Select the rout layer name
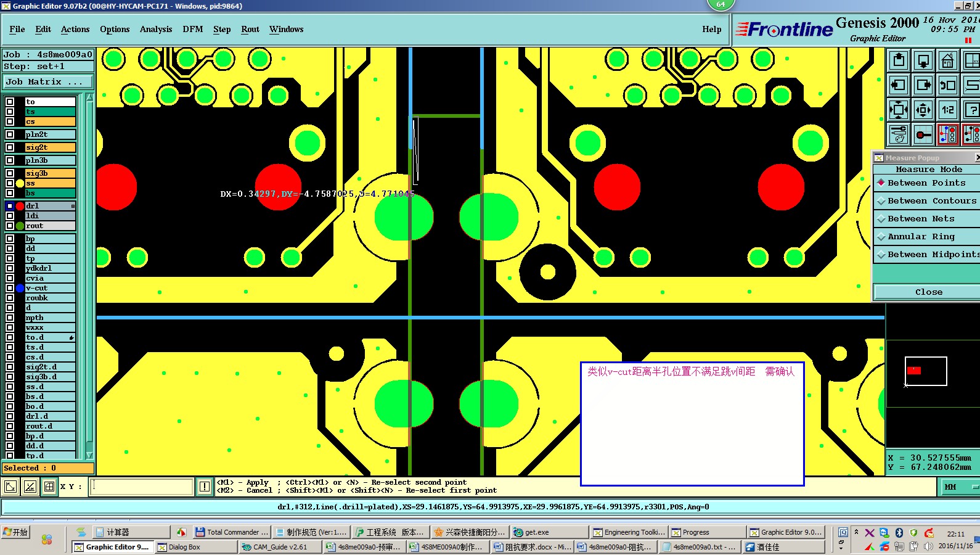Viewport: 980px width, 555px height. coord(50,226)
